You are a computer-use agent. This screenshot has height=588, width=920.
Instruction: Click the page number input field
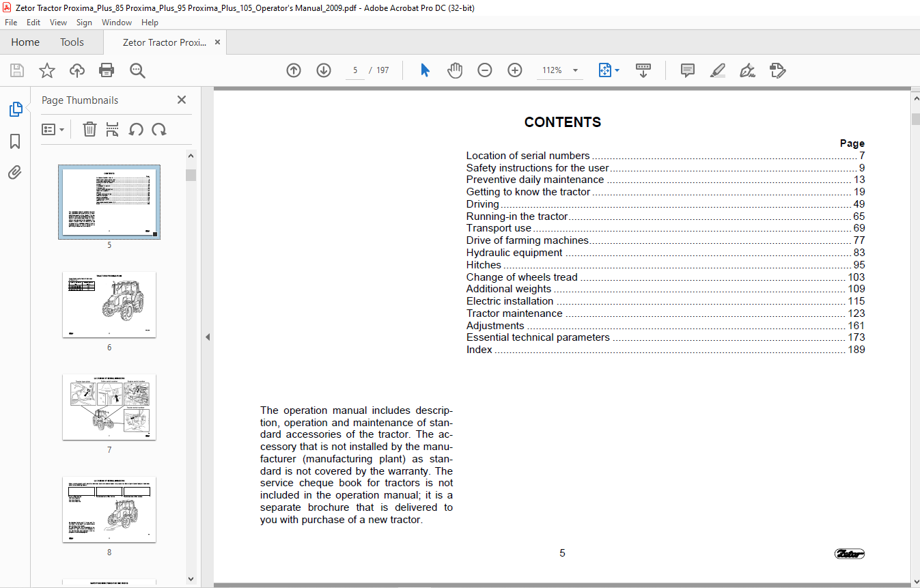point(355,70)
